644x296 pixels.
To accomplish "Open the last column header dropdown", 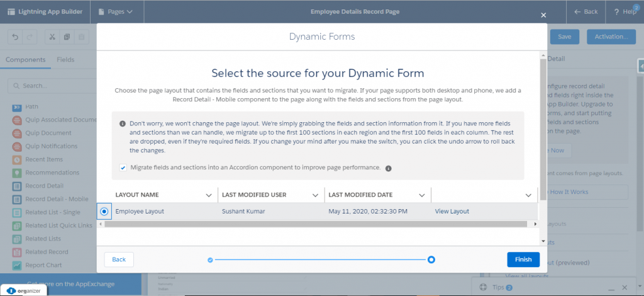I will point(528,195).
